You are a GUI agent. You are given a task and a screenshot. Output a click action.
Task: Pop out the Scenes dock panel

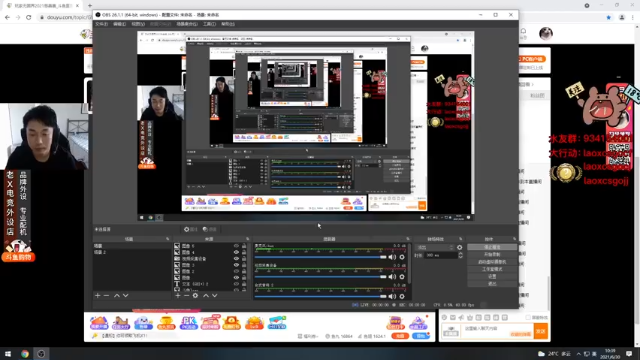[168, 239]
